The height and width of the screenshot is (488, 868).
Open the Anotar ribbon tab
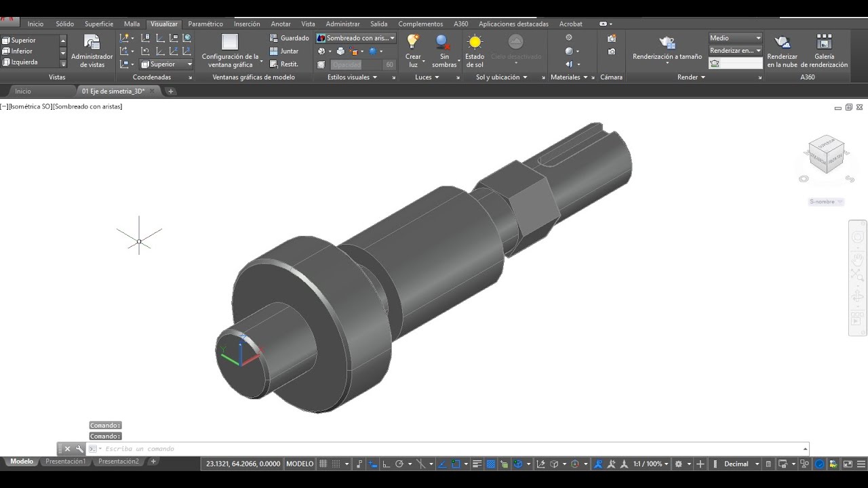[x=281, y=24]
